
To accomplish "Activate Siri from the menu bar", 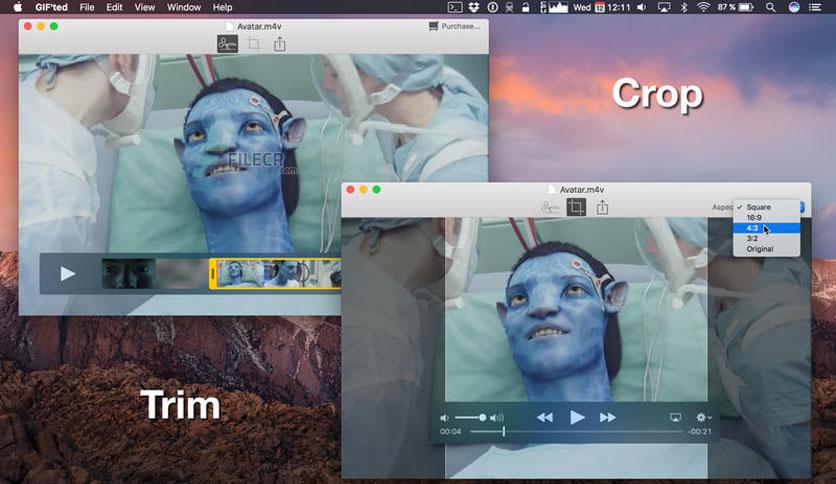I will 794,7.
